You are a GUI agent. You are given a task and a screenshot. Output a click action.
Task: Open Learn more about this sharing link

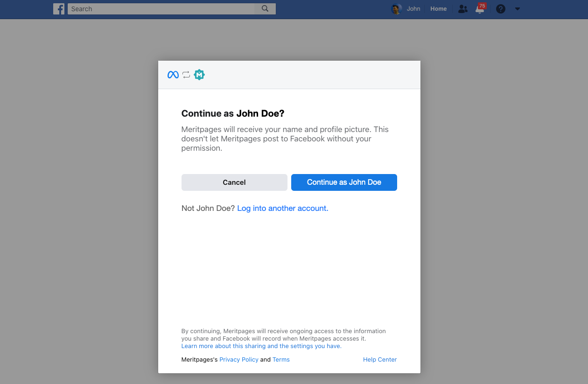pyautogui.click(x=261, y=346)
